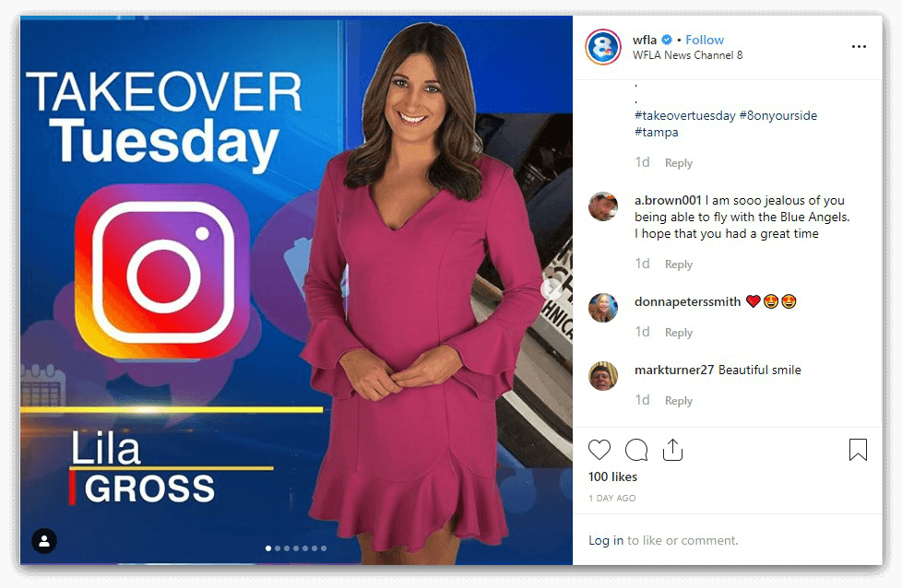
Task: Open donnapeterssmith commenter avatar
Action: point(603,308)
